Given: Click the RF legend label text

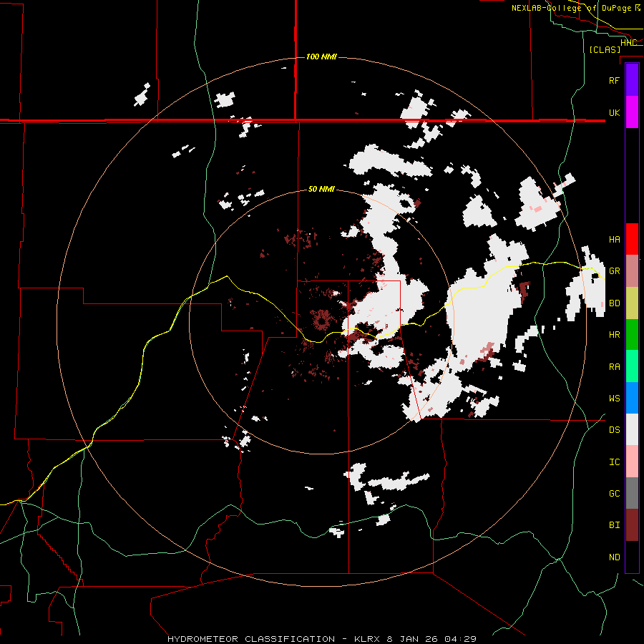Looking at the screenshot, I should click(614, 80).
